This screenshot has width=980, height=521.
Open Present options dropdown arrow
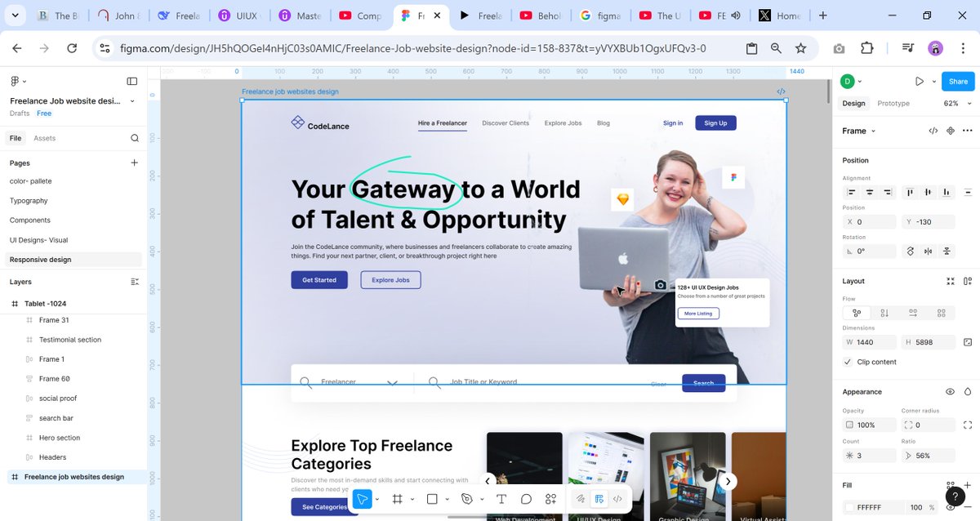coord(934,82)
